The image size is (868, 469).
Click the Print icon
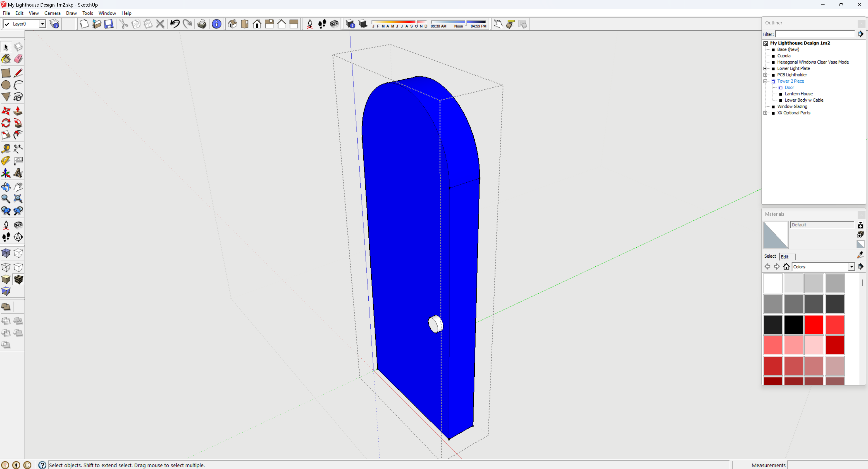(202, 24)
